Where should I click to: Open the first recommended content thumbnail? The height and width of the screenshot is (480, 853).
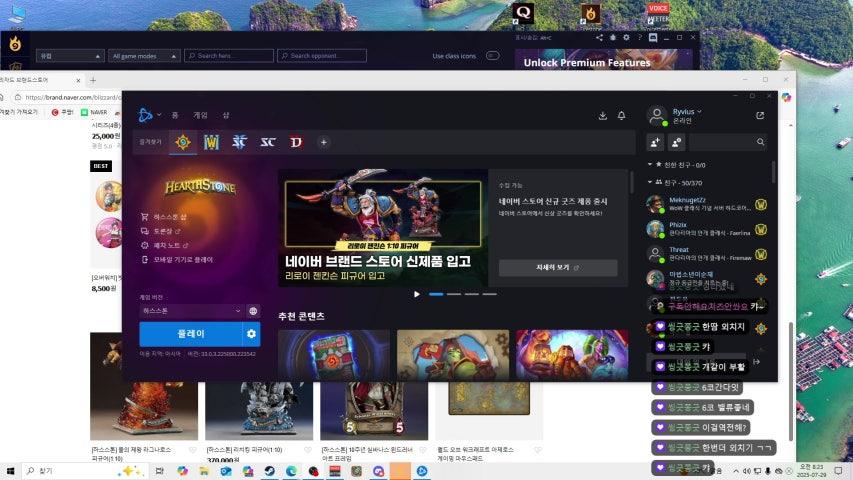coord(333,354)
